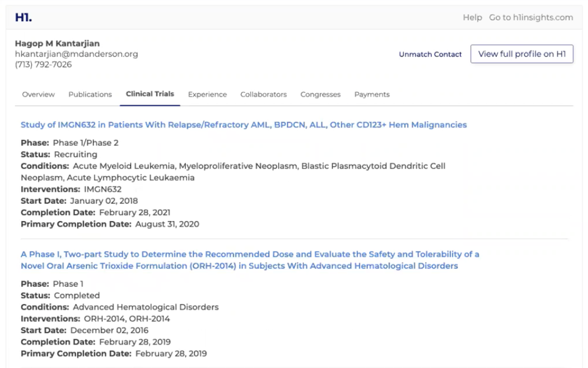Click interventions ORH-2014, ORH-2014
The image size is (588, 368).
click(x=127, y=319)
